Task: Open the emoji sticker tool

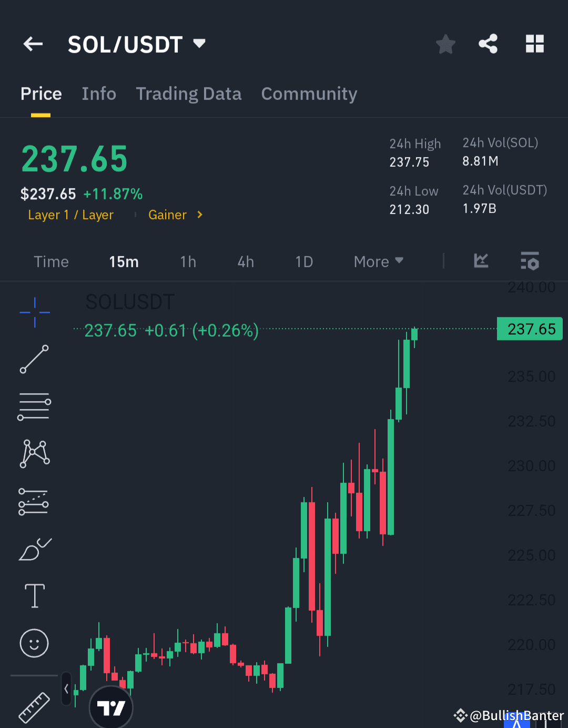Action: pyautogui.click(x=34, y=643)
